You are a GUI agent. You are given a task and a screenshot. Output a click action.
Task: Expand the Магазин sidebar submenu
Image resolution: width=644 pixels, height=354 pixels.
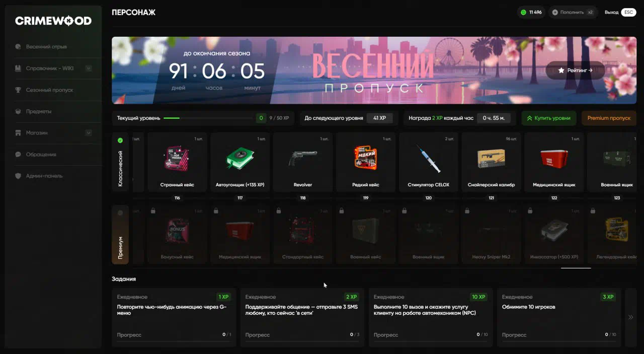89,133
